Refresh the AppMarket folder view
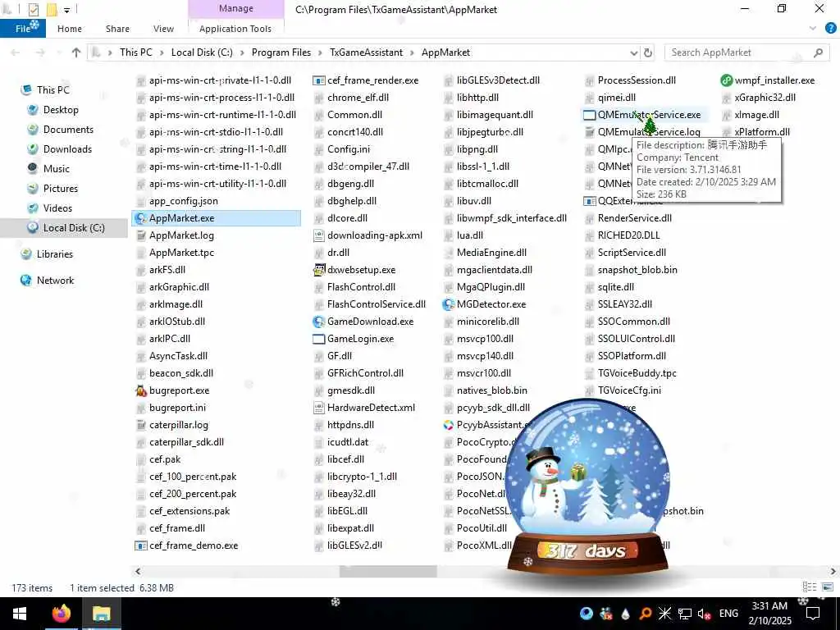Screen dimensions: 840x630 tap(648, 52)
